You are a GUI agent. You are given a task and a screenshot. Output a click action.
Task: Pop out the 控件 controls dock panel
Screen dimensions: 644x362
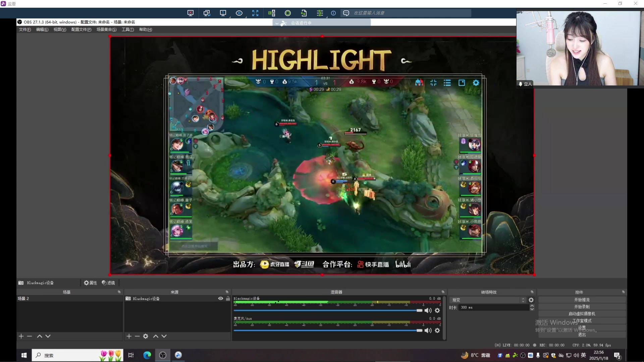(623, 292)
